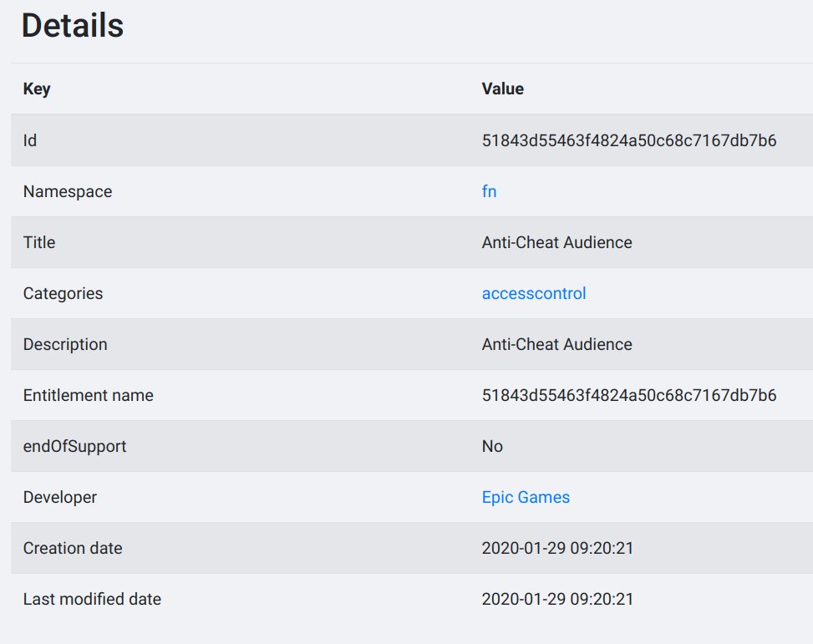Select the Namespace key label
The width and height of the screenshot is (813, 644).
click(x=68, y=191)
